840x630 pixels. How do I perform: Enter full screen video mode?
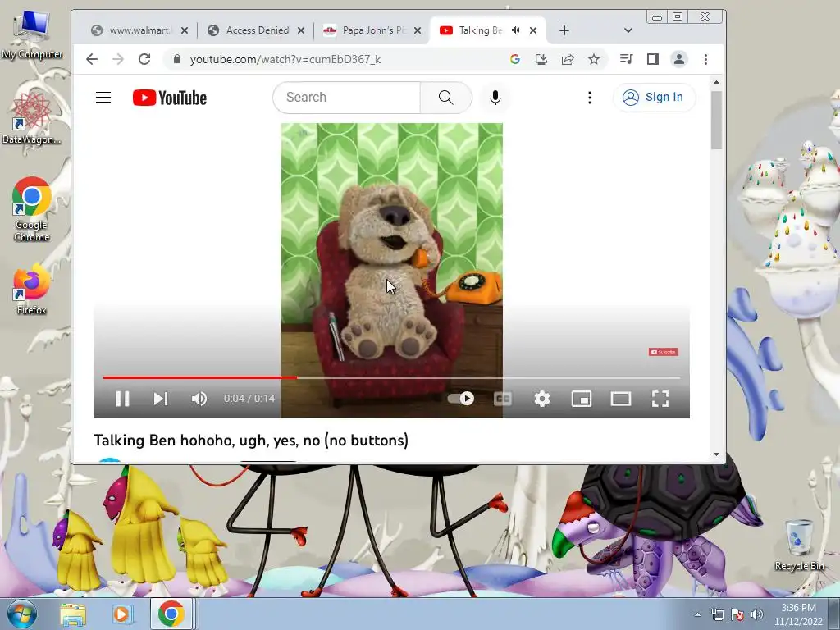[660, 399]
